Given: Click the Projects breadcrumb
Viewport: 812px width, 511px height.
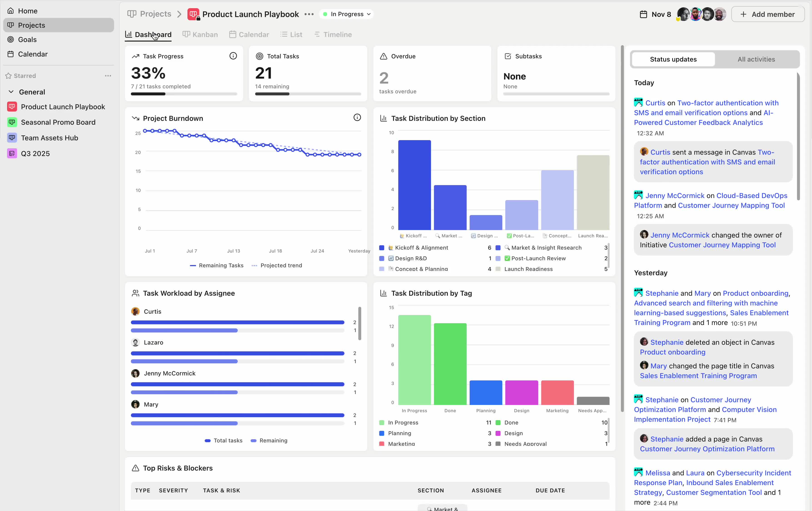Looking at the screenshot, I should (x=155, y=14).
